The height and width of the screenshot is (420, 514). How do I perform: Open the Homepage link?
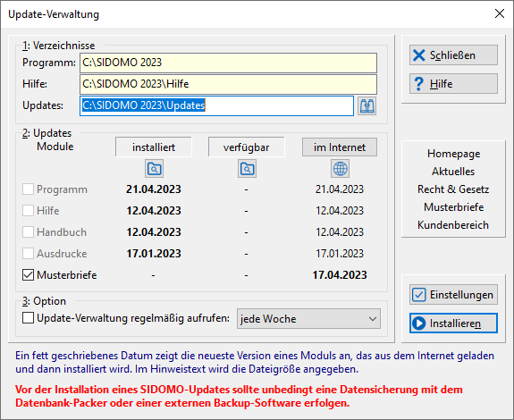click(x=453, y=154)
